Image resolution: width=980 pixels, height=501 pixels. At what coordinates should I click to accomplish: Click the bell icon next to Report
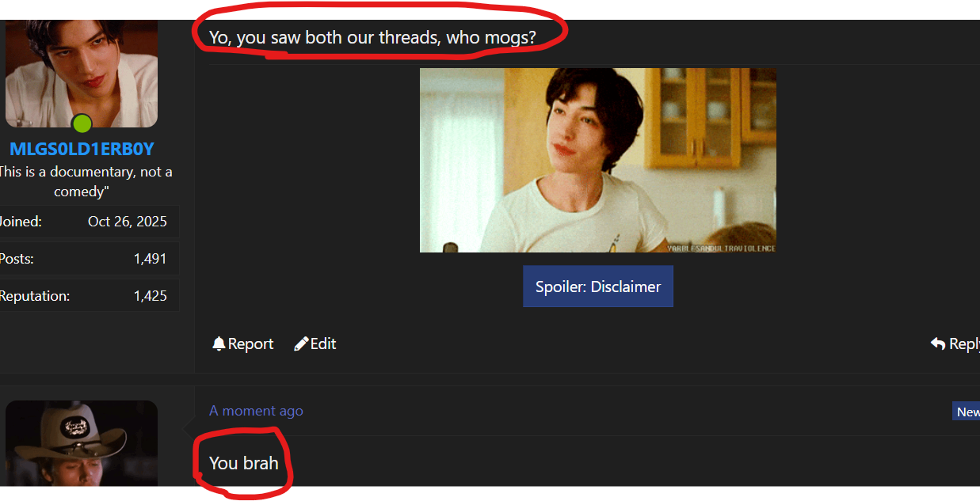219,343
